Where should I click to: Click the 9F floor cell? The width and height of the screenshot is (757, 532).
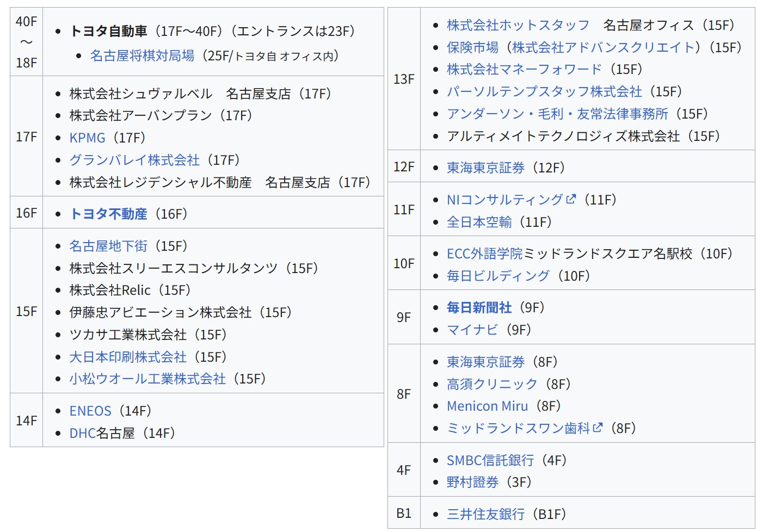click(x=404, y=317)
